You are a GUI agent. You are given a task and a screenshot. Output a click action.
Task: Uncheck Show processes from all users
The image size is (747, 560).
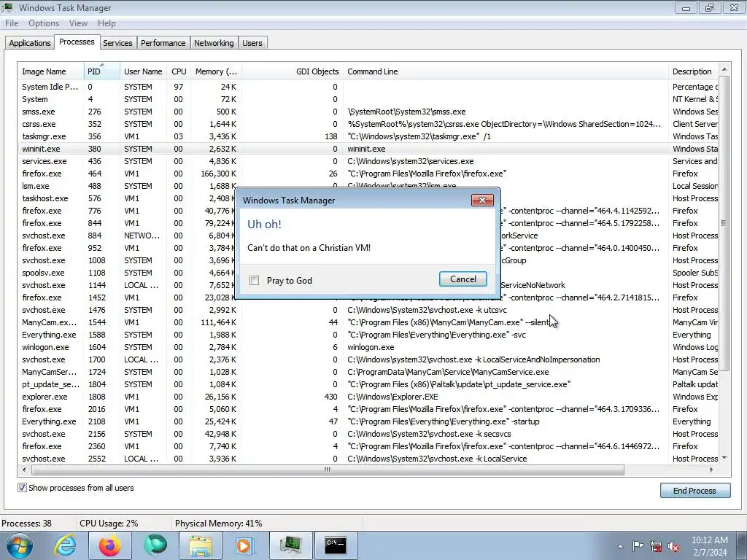point(22,488)
